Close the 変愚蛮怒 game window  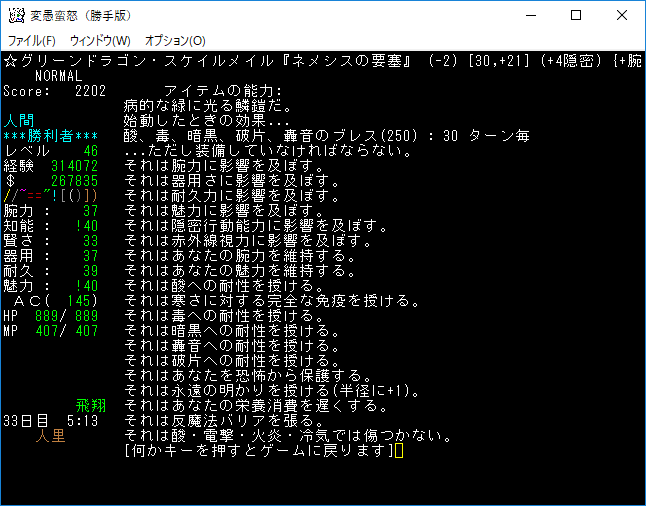pyautogui.click(x=622, y=15)
